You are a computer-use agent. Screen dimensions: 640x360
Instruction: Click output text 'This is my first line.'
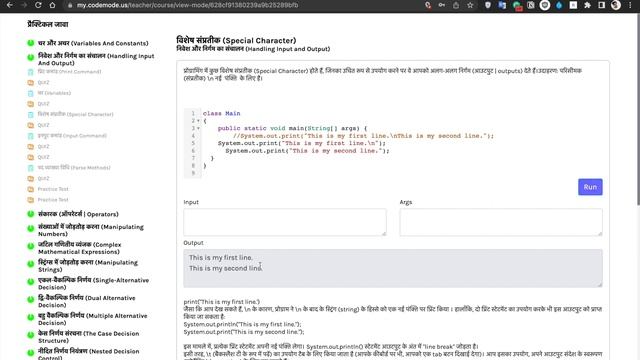(x=221, y=258)
